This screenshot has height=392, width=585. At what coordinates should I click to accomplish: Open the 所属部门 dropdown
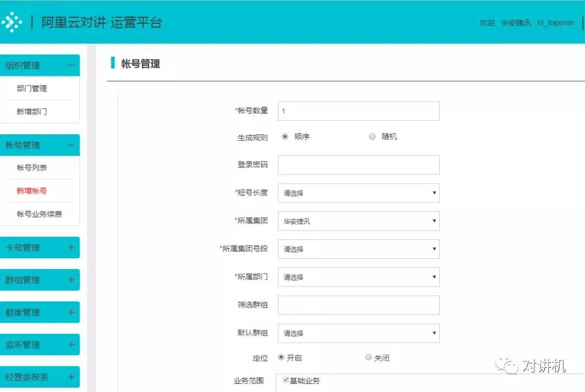[358, 277]
